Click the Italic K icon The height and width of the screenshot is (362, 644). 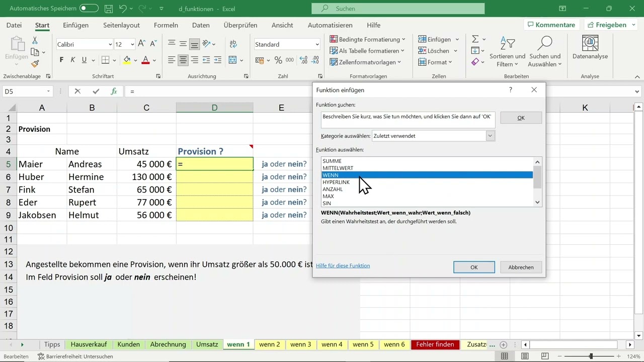(x=73, y=60)
